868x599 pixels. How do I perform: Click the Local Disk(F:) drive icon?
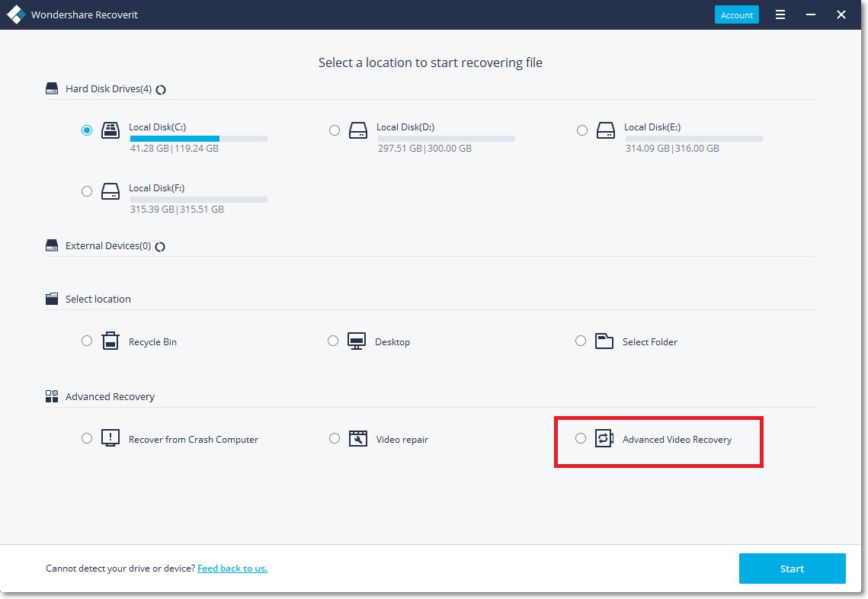pos(111,191)
